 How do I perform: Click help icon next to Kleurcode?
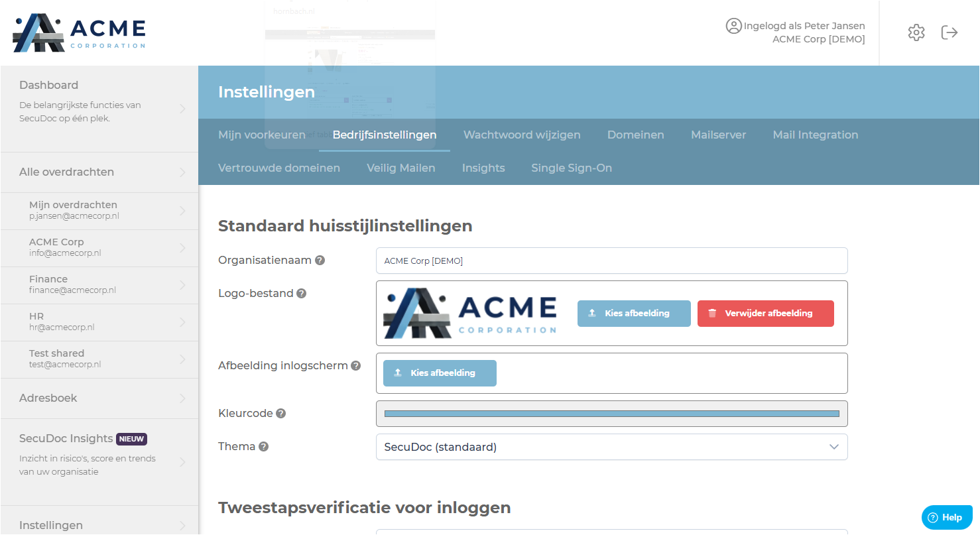(x=280, y=414)
